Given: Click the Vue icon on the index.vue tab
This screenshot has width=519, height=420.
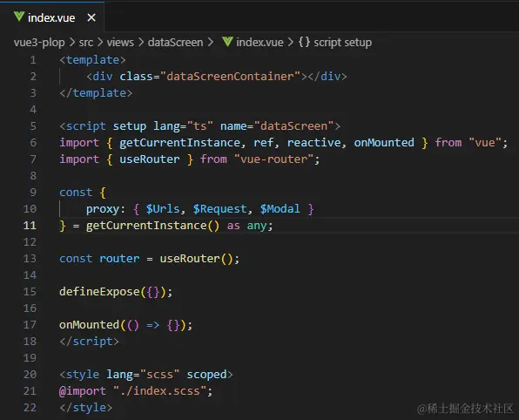Looking at the screenshot, I should [x=19, y=17].
